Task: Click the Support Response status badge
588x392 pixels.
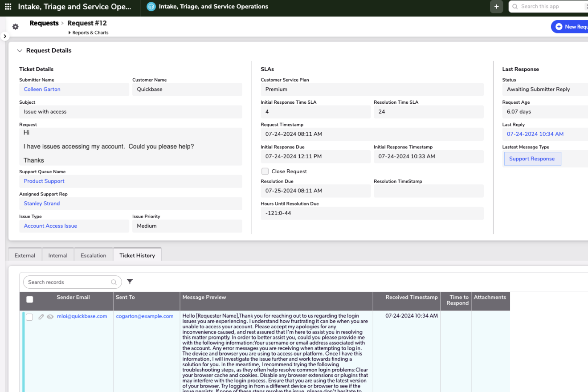Action: coord(532,159)
